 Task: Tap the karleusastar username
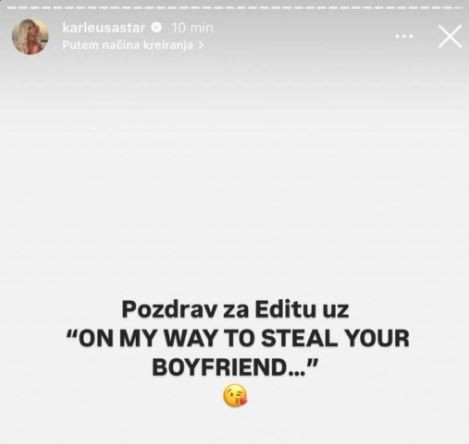104,28
